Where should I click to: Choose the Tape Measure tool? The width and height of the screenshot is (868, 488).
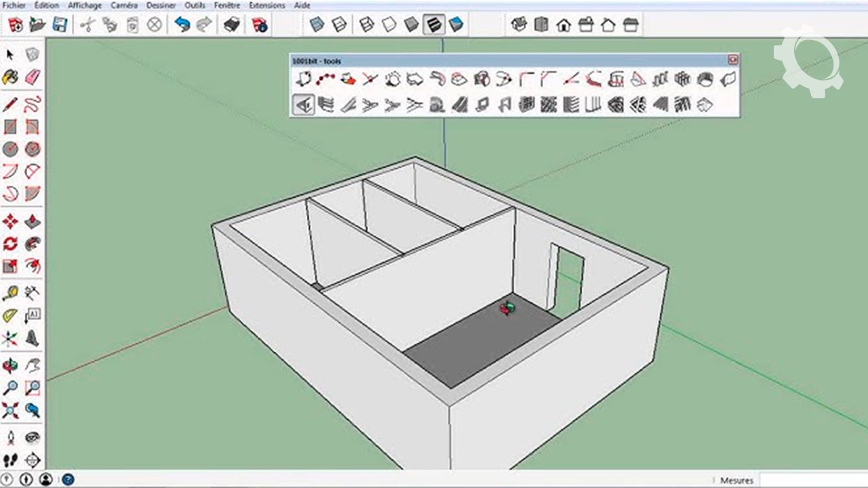pos(10,293)
